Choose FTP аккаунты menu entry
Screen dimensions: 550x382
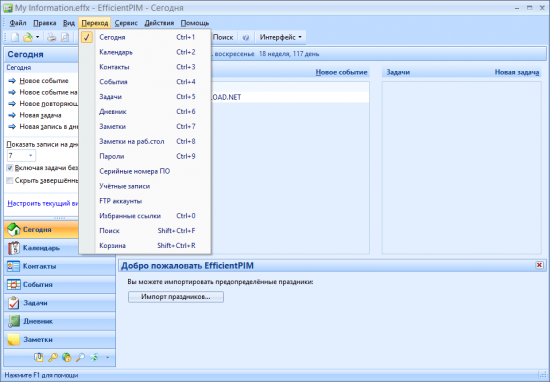(x=145, y=201)
